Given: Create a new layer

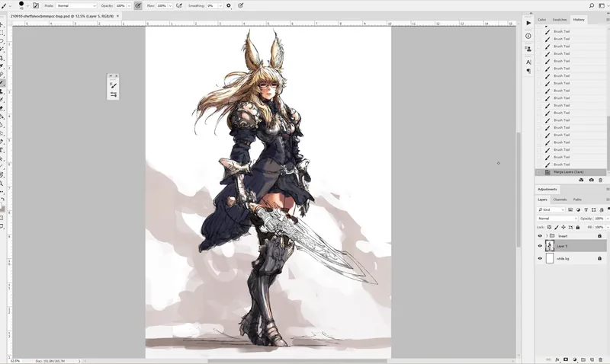Looking at the screenshot, I should (592, 359).
